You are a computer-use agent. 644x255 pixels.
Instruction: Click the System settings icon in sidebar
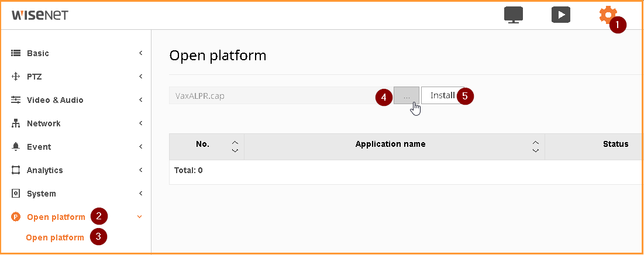pyautogui.click(x=16, y=194)
